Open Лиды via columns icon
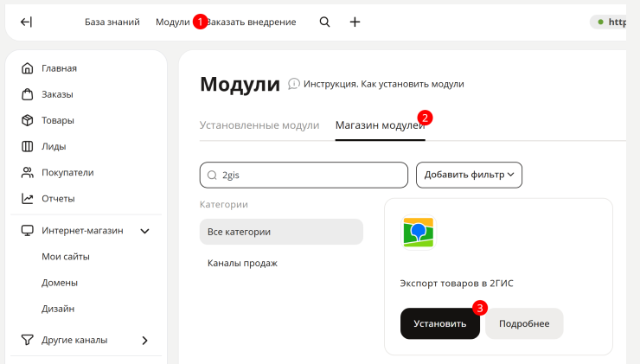This screenshot has height=364, width=640. pos(28,146)
